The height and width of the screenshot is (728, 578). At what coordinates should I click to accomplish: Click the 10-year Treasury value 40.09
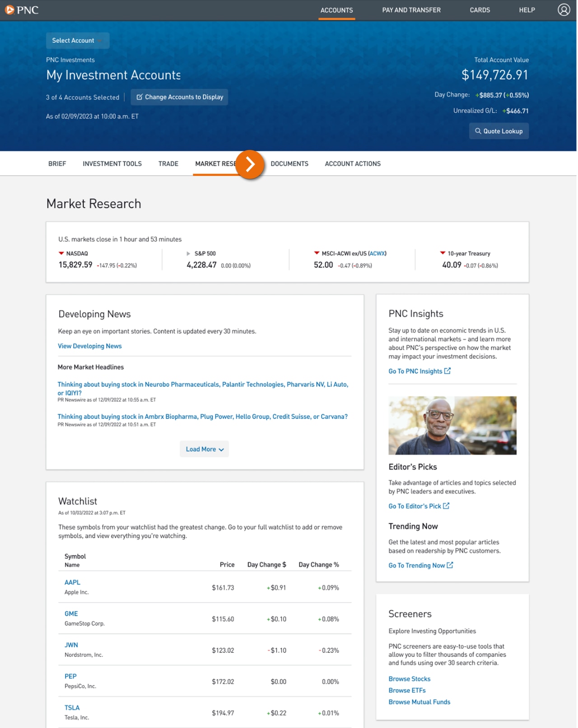click(x=452, y=265)
